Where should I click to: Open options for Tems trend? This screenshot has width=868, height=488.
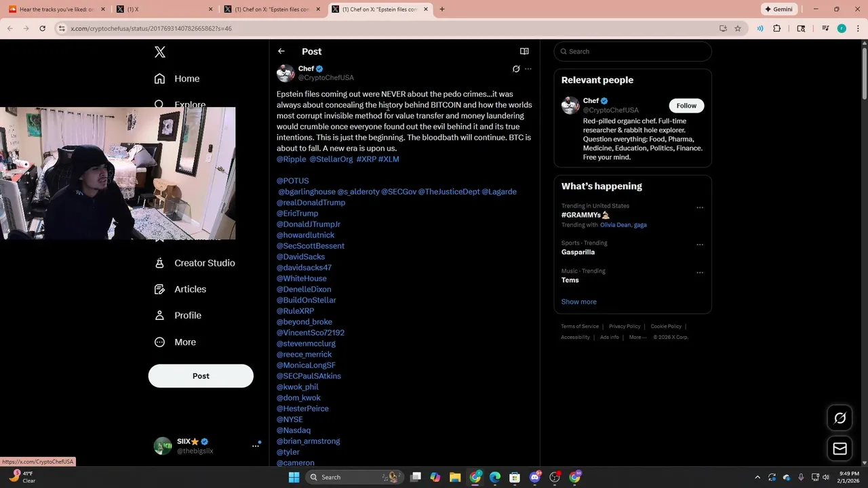pos(700,273)
